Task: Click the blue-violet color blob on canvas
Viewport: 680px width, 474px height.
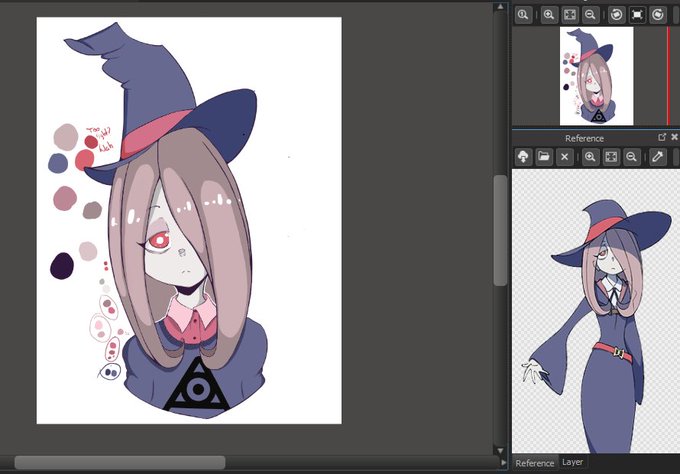Action: coord(58,163)
